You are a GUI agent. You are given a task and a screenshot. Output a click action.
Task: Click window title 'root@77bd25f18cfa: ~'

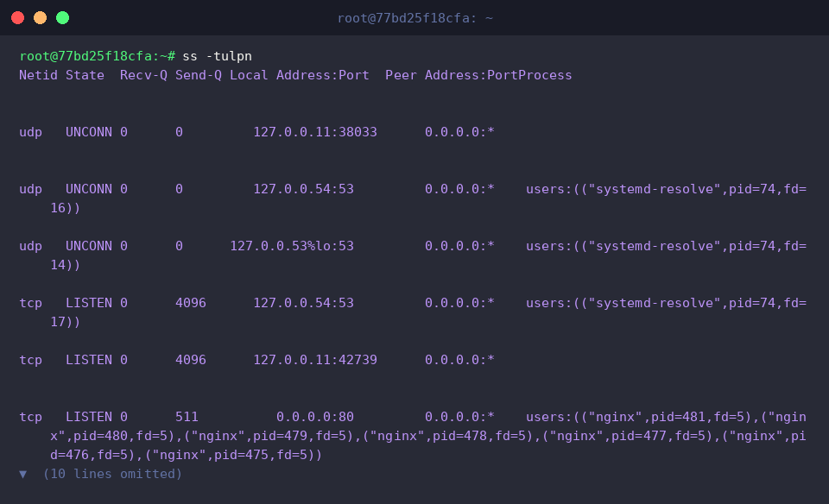415,18
